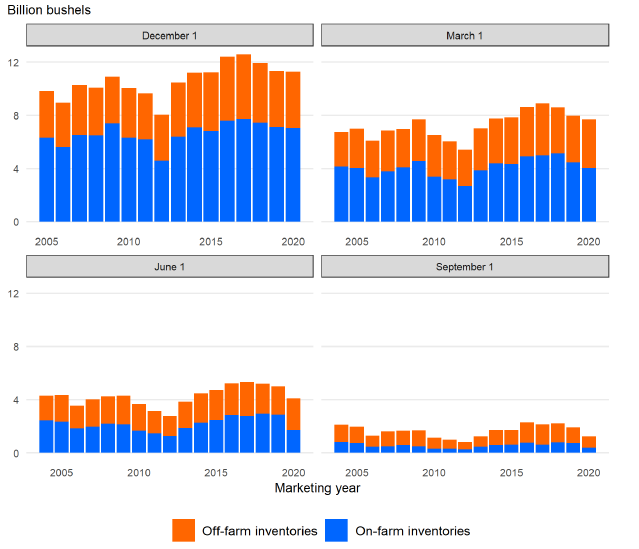The height and width of the screenshot is (549, 639).
Task: Click the 2005 tick label under June 1 chart
Action: (x=62, y=472)
